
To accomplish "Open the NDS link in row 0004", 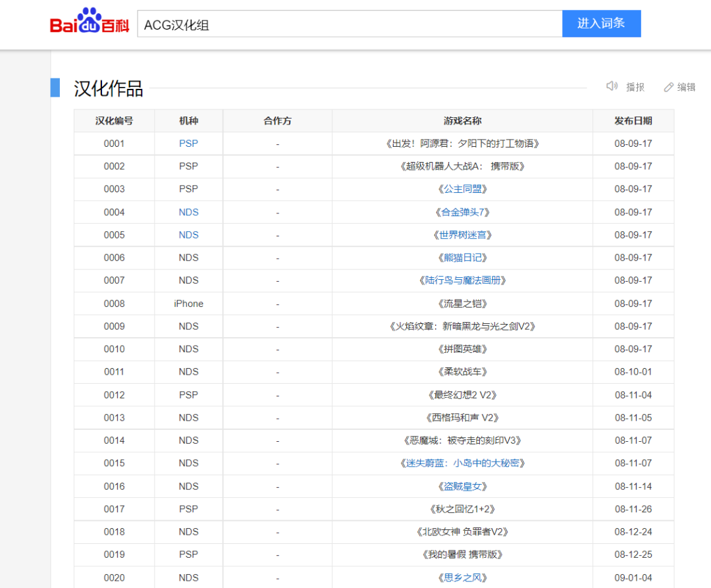I will point(188,212).
